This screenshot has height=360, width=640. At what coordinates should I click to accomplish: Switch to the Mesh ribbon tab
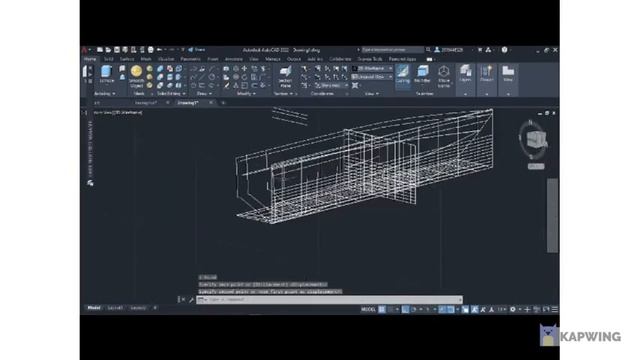click(146, 59)
